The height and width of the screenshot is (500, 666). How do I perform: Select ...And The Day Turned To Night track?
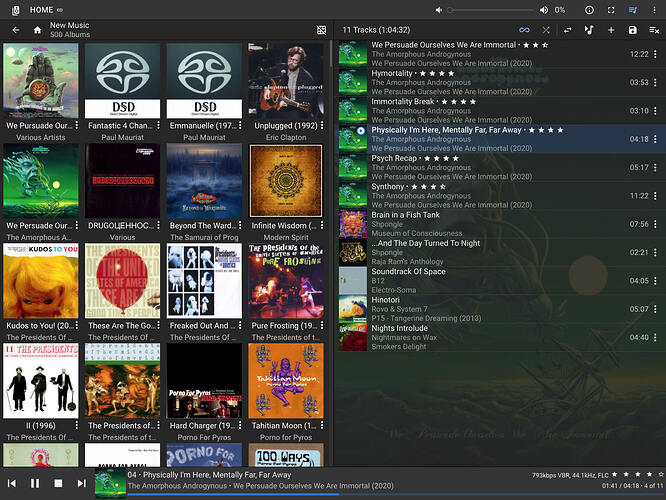[500, 252]
